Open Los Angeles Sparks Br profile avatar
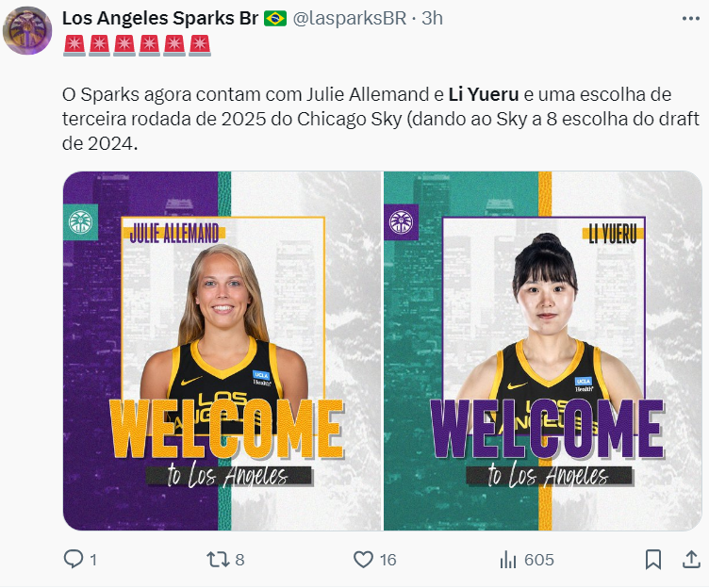Image resolution: width=709 pixels, height=588 pixels. tap(27, 31)
